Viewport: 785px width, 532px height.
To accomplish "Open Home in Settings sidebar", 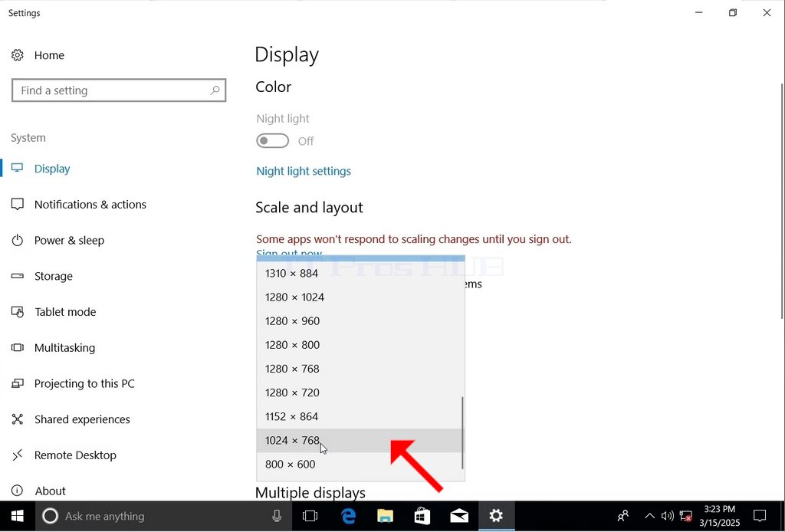I will [x=49, y=55].
